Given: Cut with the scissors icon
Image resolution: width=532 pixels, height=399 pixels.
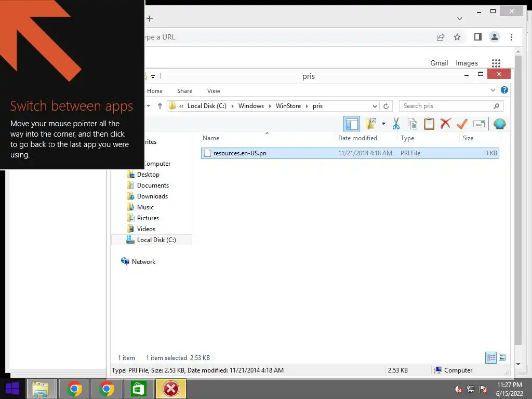Looking at the screenshot, I should coord(395,124).
